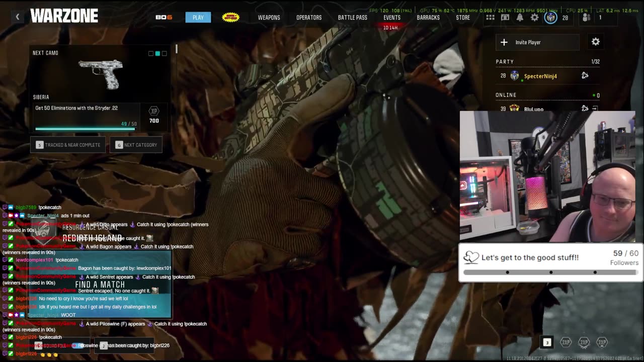Image resolution: width=644 pixels, height=362 pixels.
Task: Go back with the left arrow button
Action: [17, 17]
